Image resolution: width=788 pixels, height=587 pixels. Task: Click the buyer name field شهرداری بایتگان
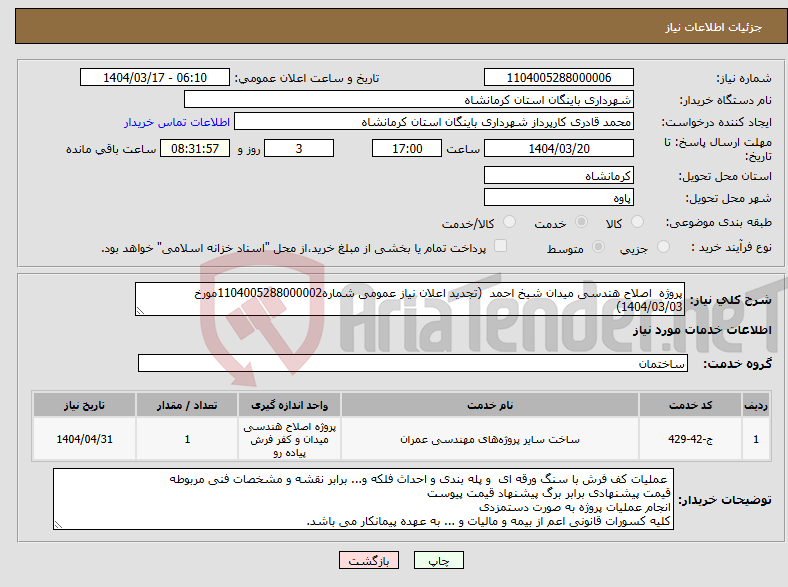coord(409,100)
